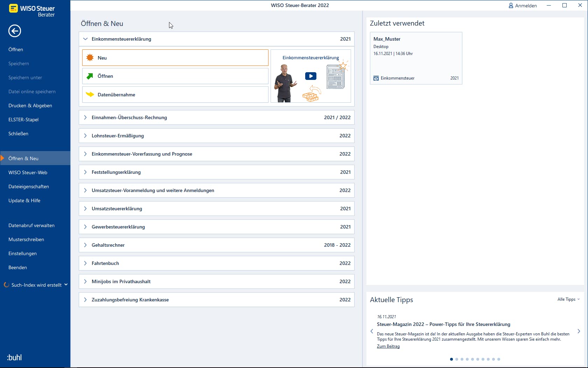The image size is (588, 368).
Task: Click the Neu button for new declaration
Action: [x=175, y=58]
